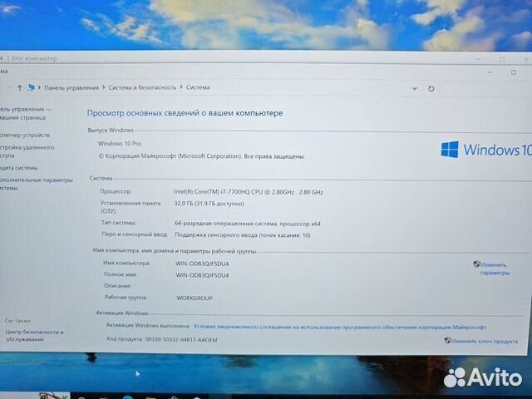Screen dimensions: 532x399
Task: Click the WORKGROUP value
Action: click(x=195, y=298)
